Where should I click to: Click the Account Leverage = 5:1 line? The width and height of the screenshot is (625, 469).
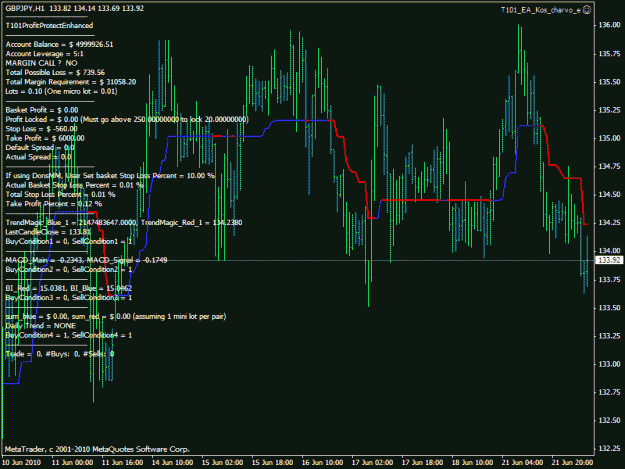45,54
